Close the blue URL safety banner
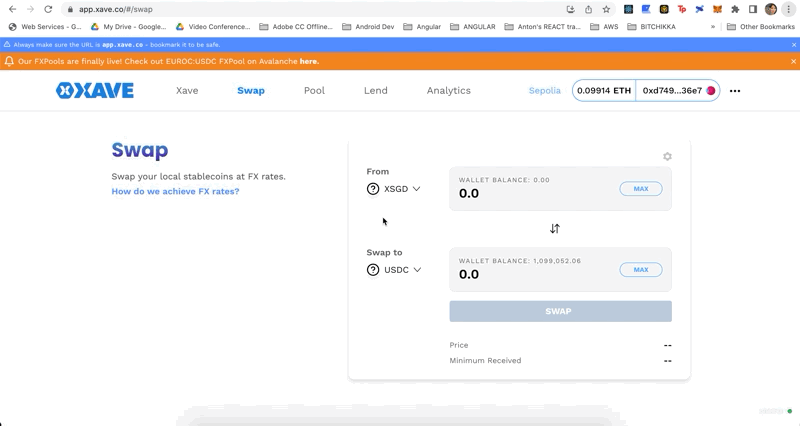The image size is (800, 426). 794,45
